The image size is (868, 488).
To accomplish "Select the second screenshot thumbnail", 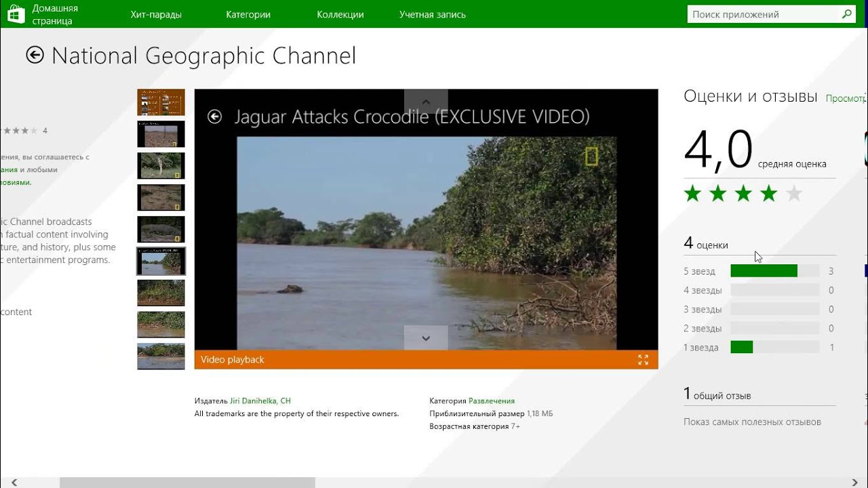I will click(x=161, y=134).
